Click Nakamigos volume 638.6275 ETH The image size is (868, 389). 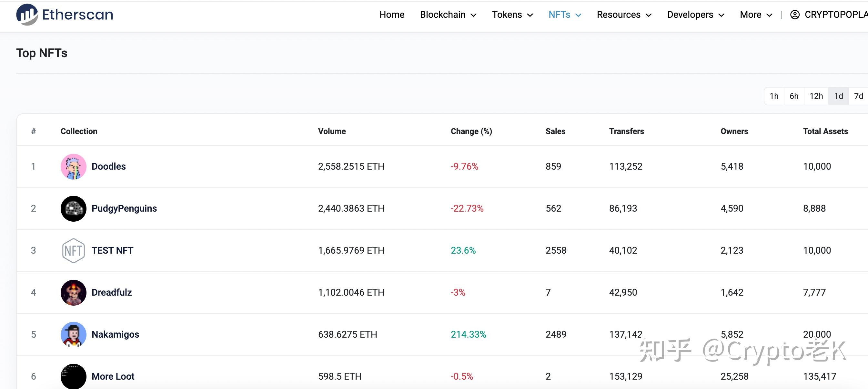pyautogui.click(x=348, y=334)
